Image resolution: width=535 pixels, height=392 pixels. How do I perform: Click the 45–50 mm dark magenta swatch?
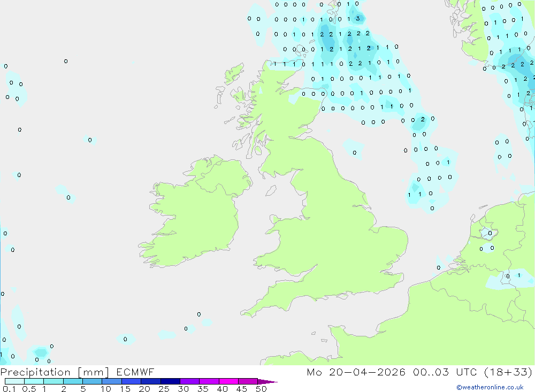(248, 381)
